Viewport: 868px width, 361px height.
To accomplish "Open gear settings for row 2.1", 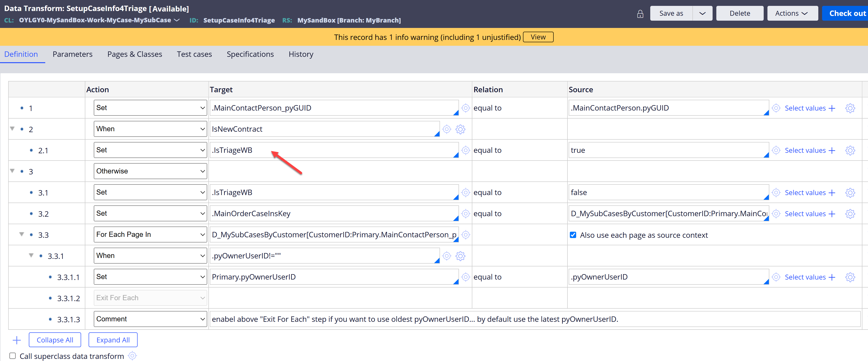I will click(850, 150).
